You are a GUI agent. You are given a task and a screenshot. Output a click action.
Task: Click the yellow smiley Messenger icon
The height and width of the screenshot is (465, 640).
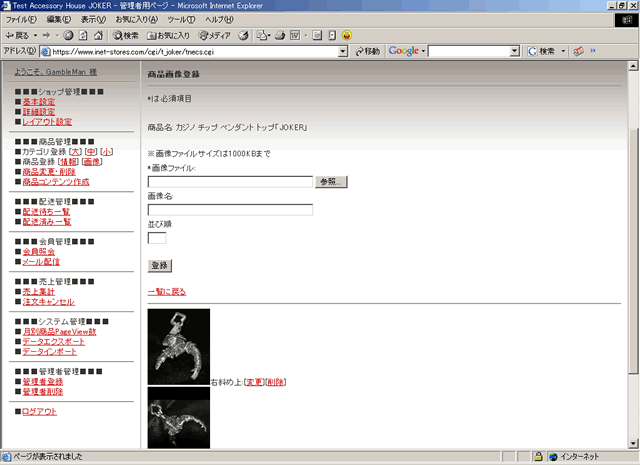pos(346,35)
